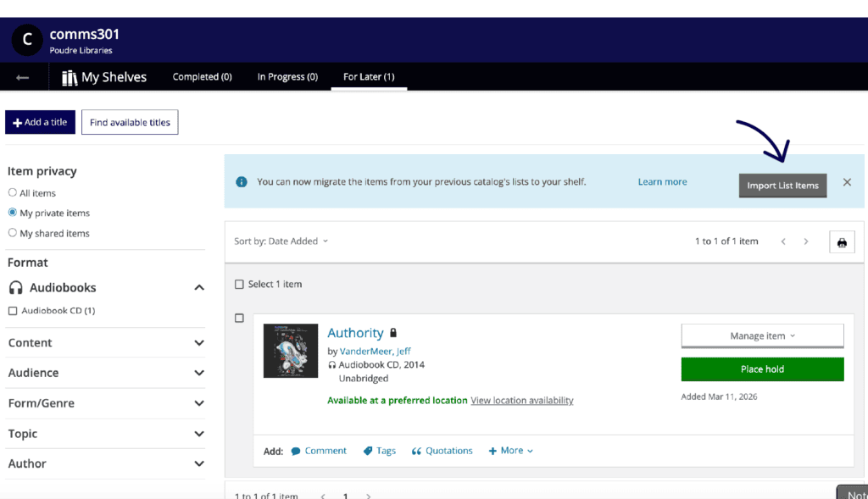Add a Comment to the item
868x499 pixels.
319,451
